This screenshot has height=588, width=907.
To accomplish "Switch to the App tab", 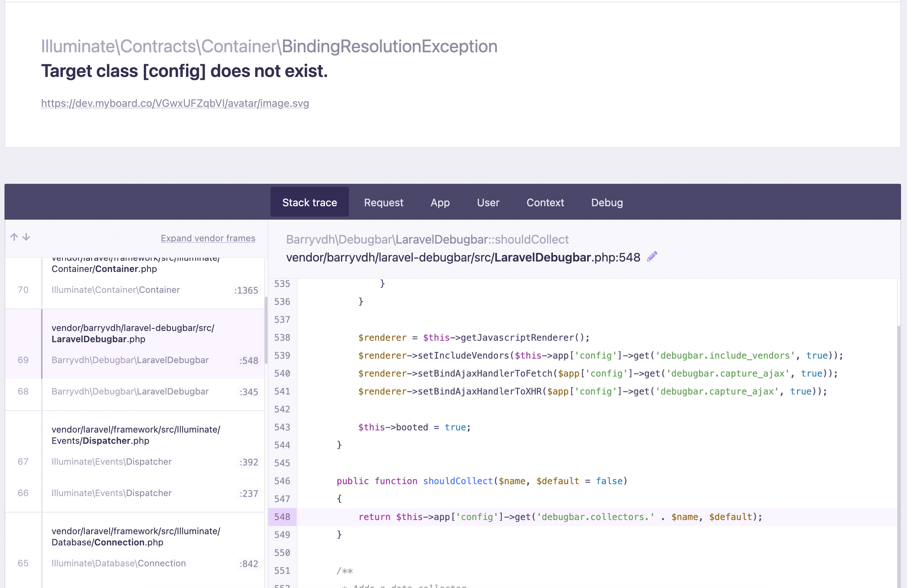I will point(440,202).
